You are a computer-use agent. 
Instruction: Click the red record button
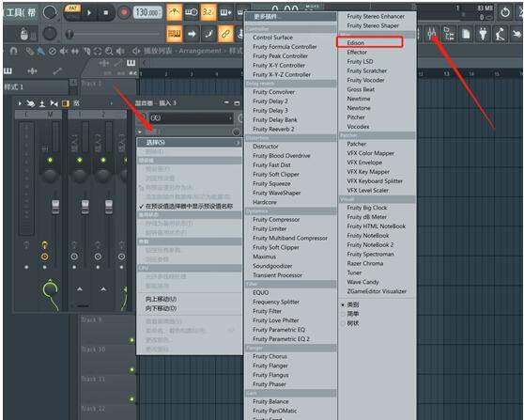(124, 13)
